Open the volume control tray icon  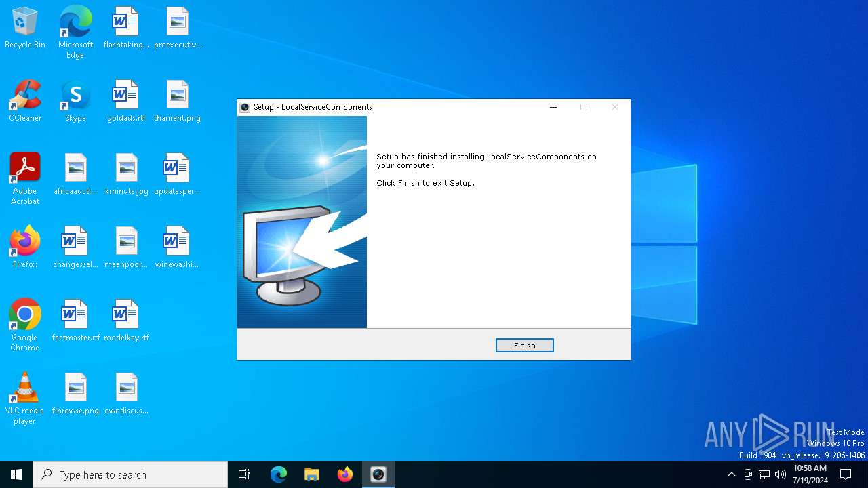click(781, 474)
